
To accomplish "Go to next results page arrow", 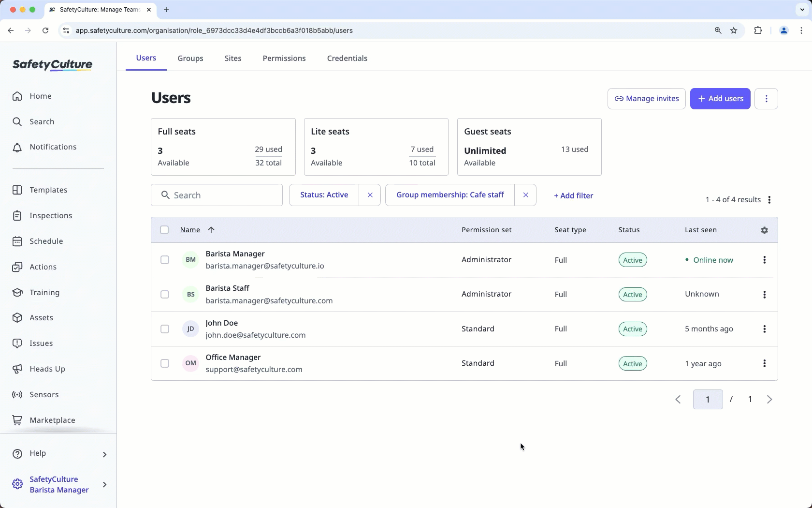I will 769,400.
